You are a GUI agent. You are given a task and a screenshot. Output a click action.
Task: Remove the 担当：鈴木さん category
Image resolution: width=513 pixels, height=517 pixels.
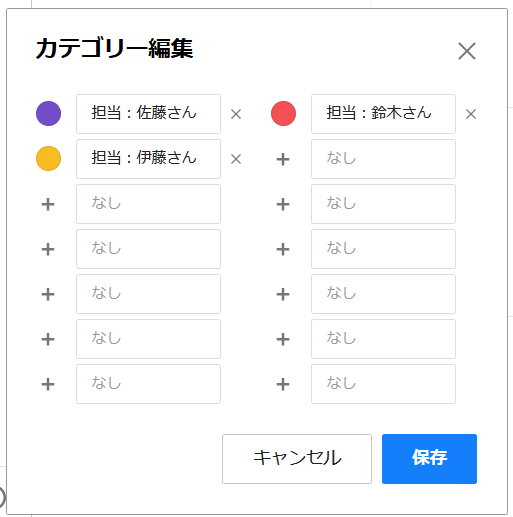(471, 114)
